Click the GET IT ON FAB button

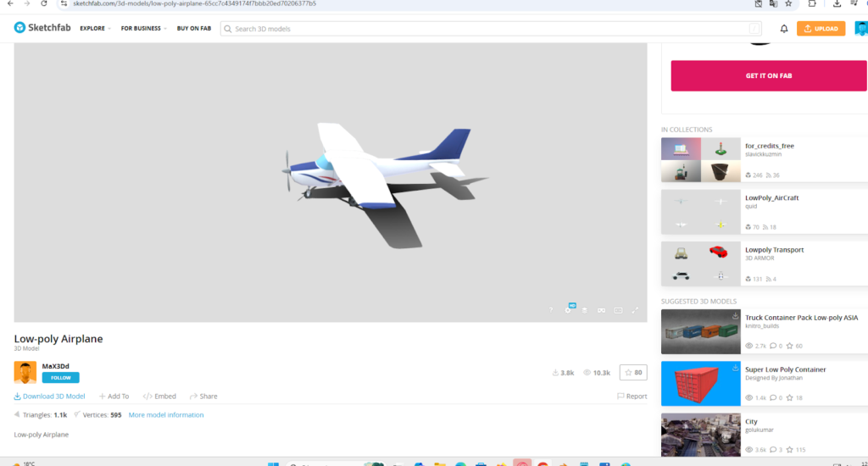[x=769, y=75]
